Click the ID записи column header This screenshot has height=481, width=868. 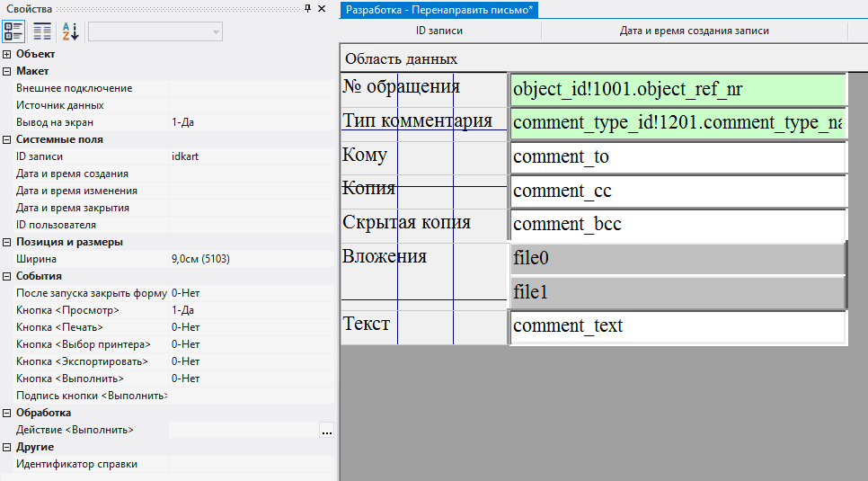[x=439, y=31]
